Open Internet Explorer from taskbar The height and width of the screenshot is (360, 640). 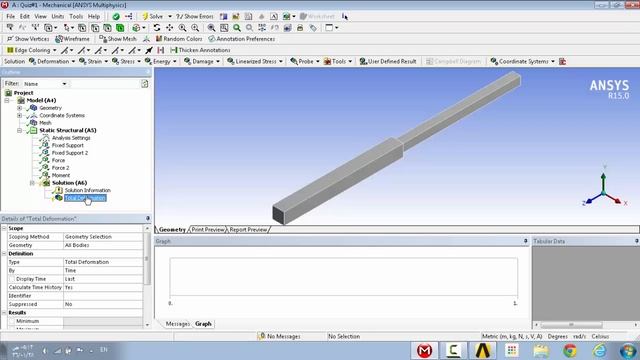tap(599, 351)
